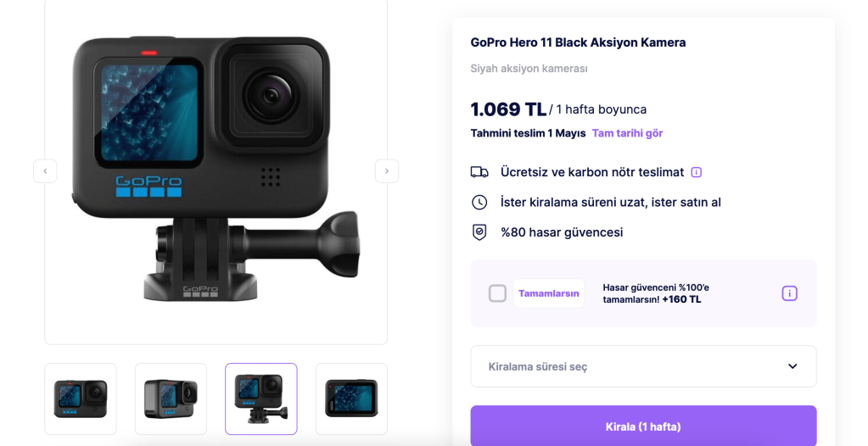
Task: Open the Kiralama süresi seç dropdown
Action: (643, 366)
